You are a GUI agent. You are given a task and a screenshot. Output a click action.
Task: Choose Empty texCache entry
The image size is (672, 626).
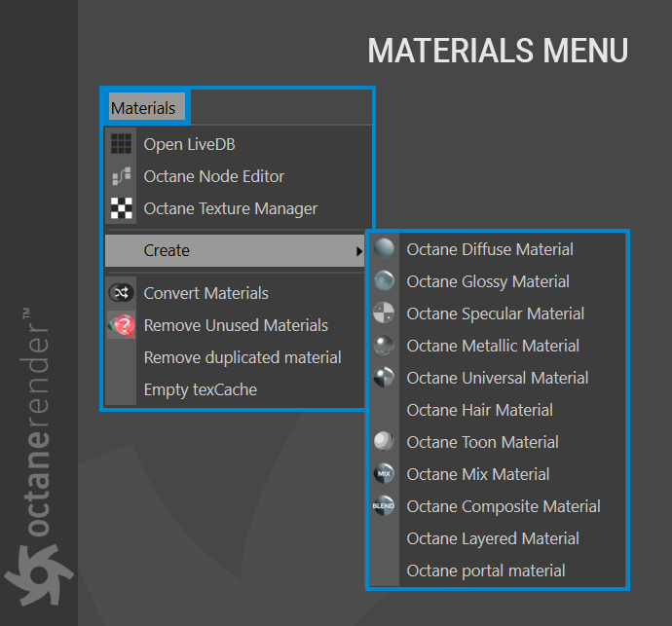[235, 389]
